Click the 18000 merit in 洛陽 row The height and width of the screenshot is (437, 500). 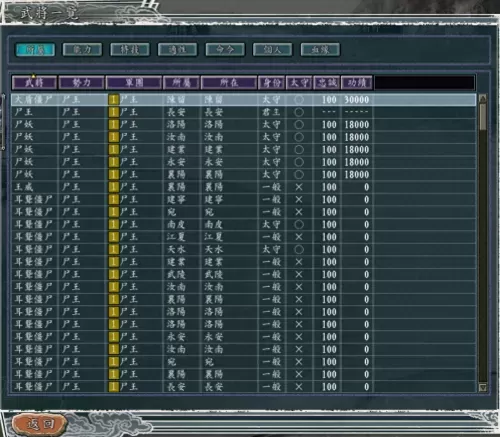(357, 125)
